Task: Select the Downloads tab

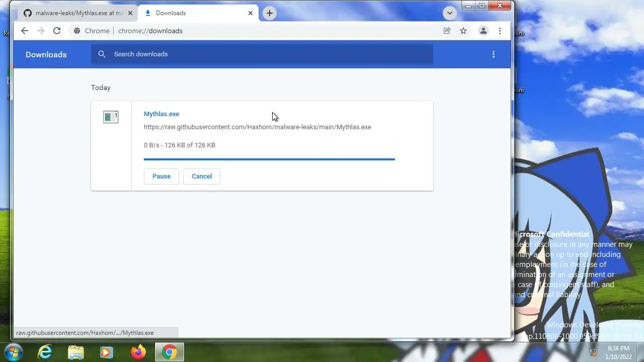Action: 198,13
